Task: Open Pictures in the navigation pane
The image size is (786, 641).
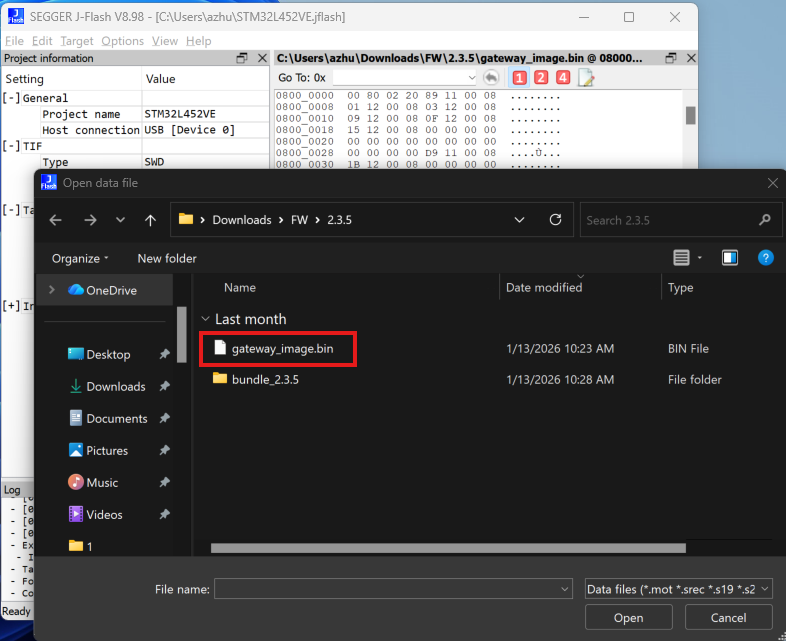Action: pos(107,451)
